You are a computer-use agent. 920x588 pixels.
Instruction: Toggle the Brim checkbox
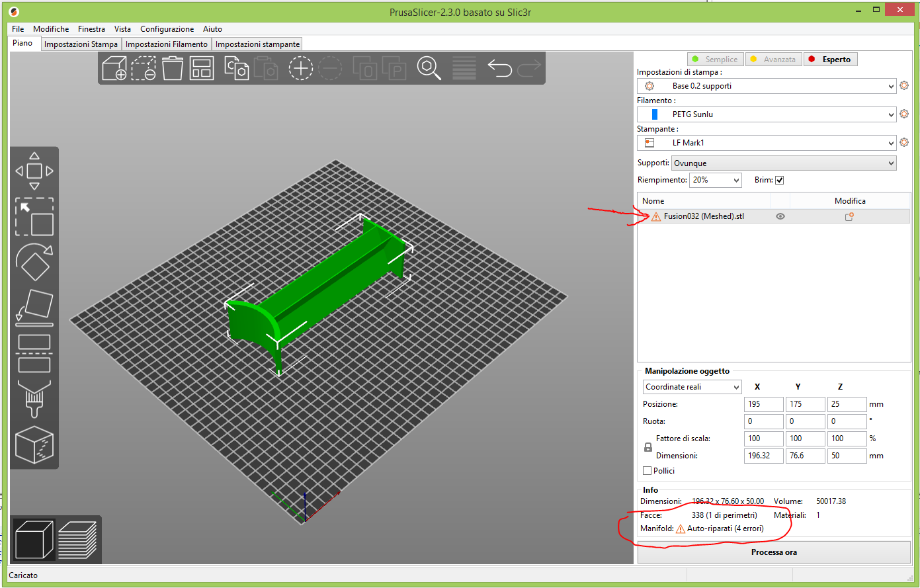(x=779, y=180)
